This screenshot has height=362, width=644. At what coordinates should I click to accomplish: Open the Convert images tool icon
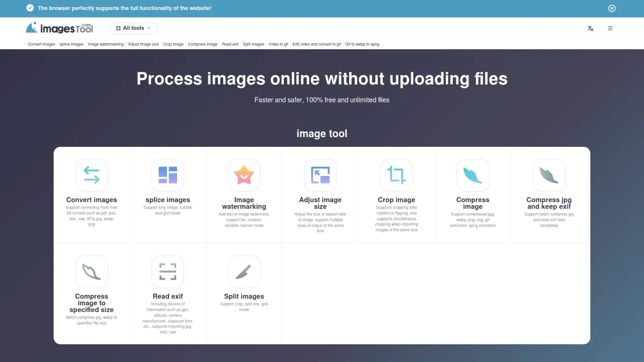point(92,175)
